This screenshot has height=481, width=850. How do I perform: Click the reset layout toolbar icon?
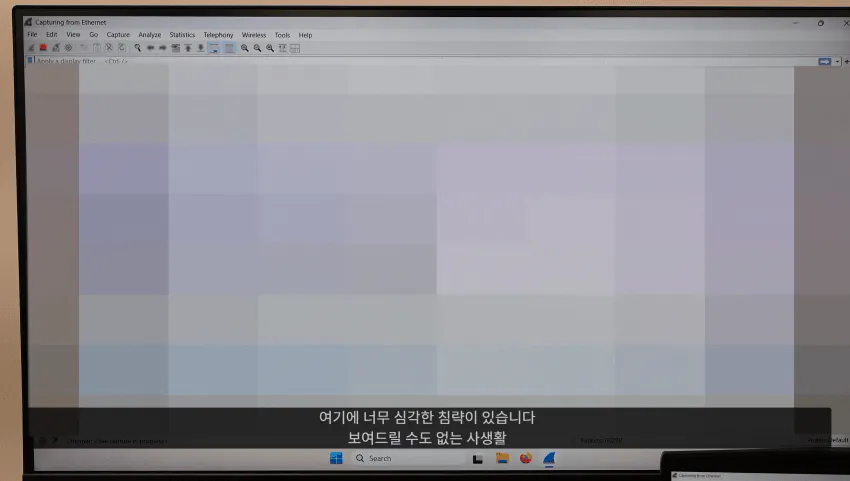295,48
